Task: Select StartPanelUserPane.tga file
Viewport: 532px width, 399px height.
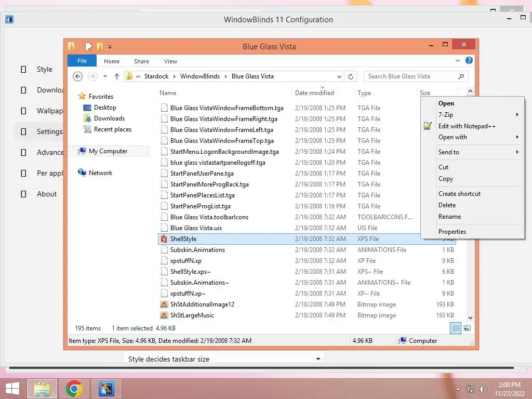Action: [202, 174]
